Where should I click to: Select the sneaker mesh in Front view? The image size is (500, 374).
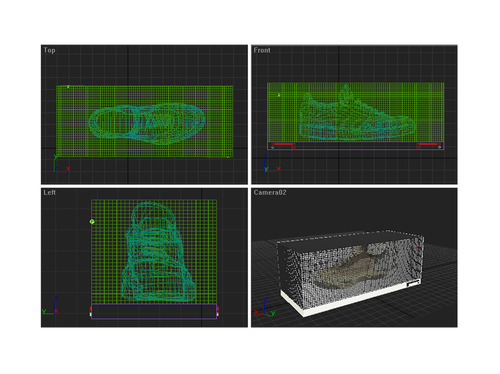357,113
